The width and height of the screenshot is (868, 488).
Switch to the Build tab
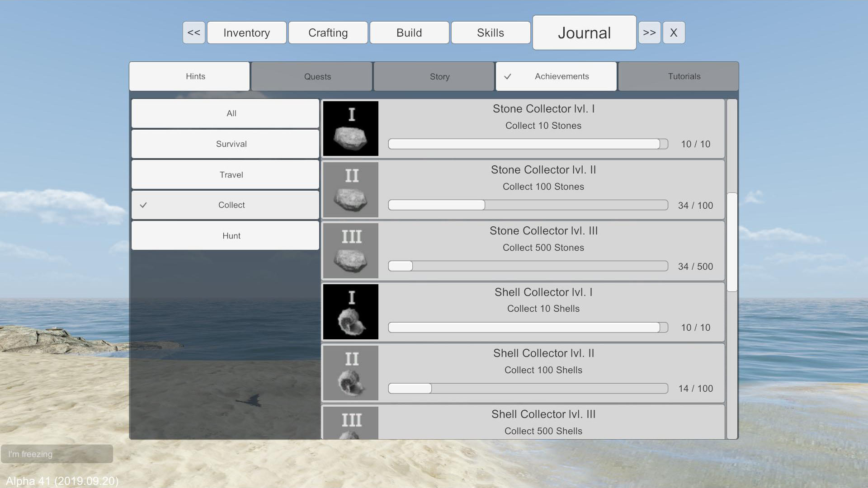(x=410, y=33)
